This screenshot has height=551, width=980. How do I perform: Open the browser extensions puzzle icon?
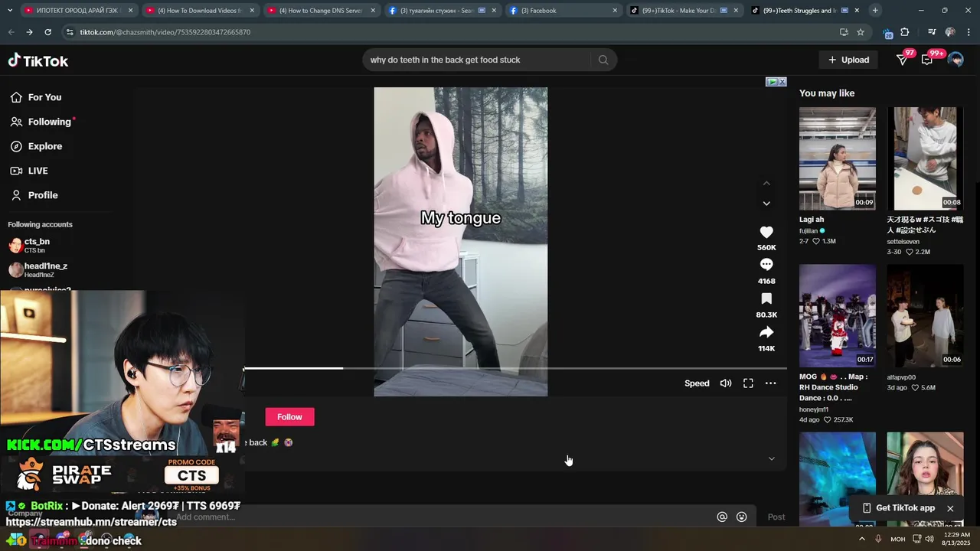coord(905,32)
